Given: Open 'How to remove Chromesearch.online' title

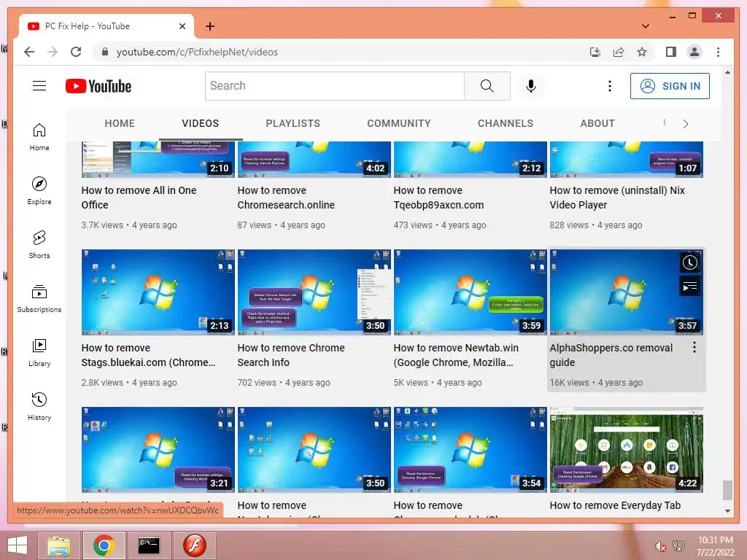Looking at the screenshot, I should 286,197.
